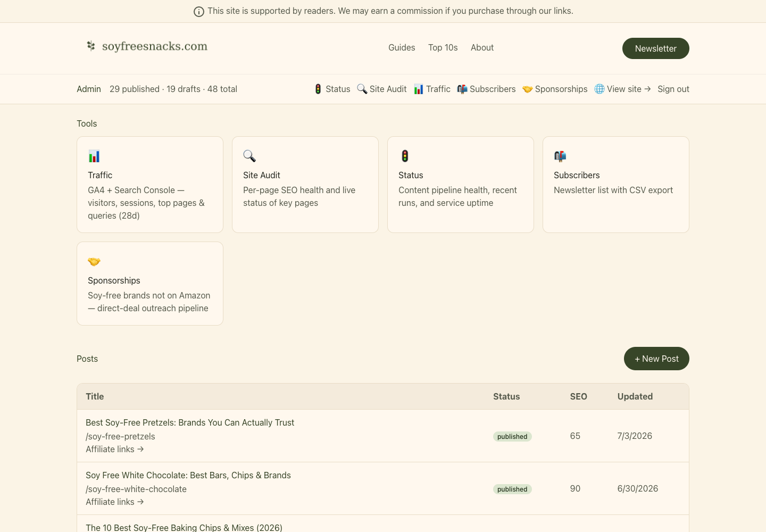Click the handshake icon beside Sponsorships in admin bar
This screenshot has width=766, height=532.
pyautogui.click(x=528, y=89)
